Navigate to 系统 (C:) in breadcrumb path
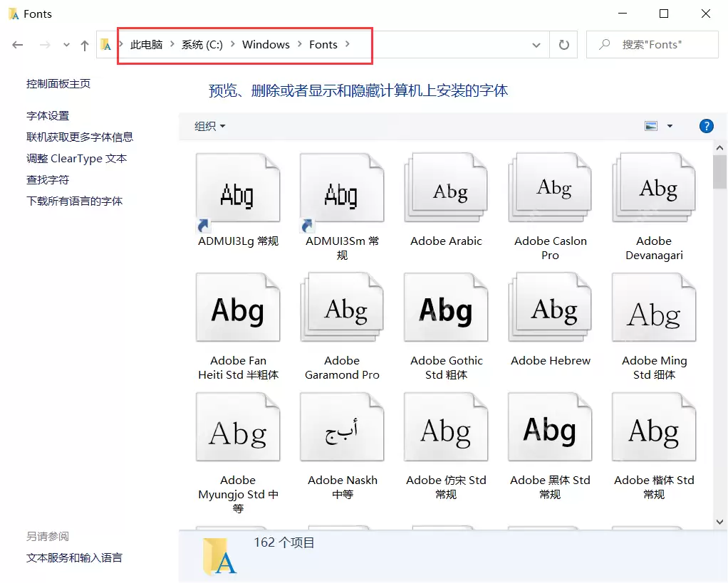Screen dimensions: 728x583 click(202, 44)
